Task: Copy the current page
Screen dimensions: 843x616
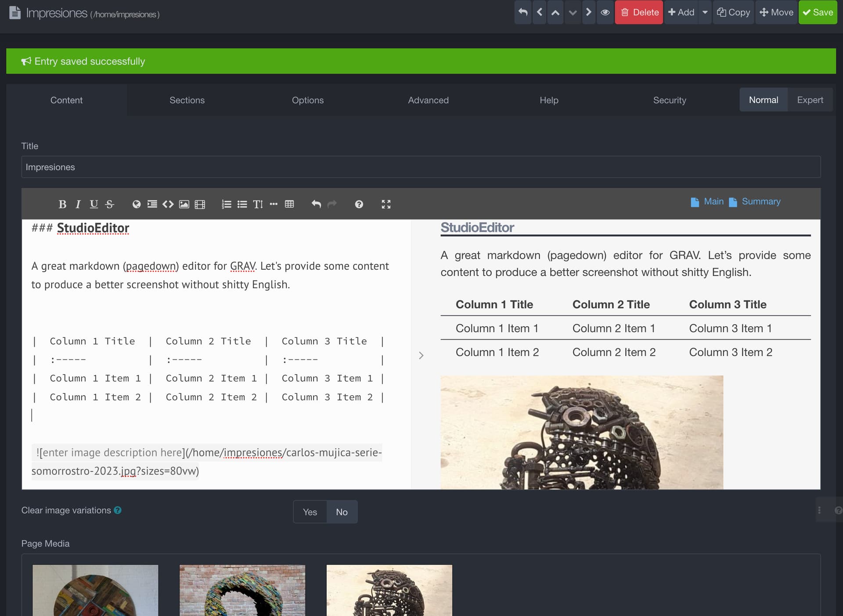Action: click(x=733, y=12)
